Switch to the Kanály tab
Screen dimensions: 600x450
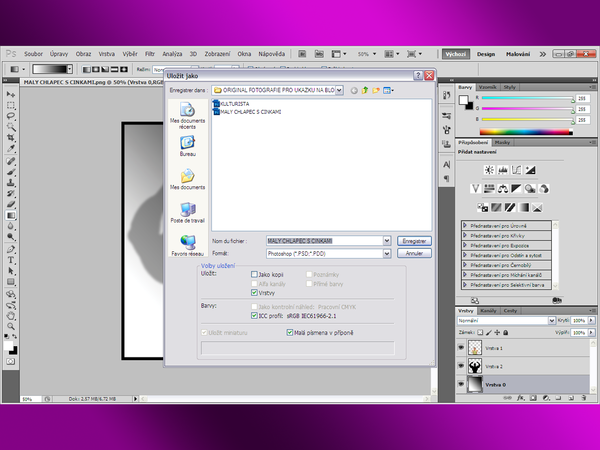(x=489, y=311)
